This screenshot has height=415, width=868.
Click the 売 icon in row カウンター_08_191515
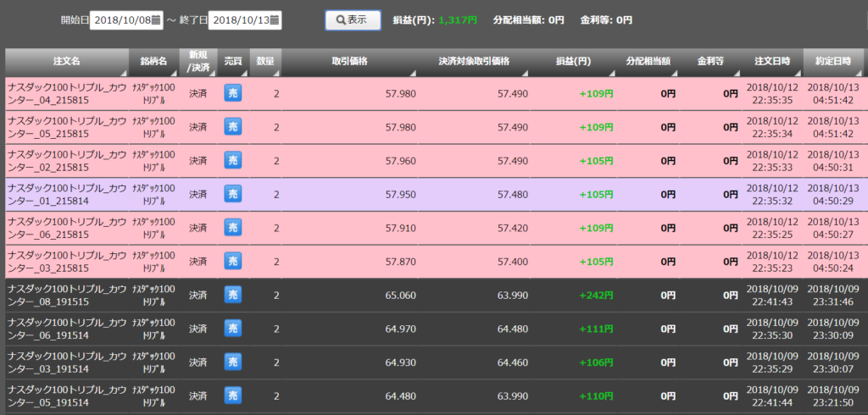click(x=233, y=295)
